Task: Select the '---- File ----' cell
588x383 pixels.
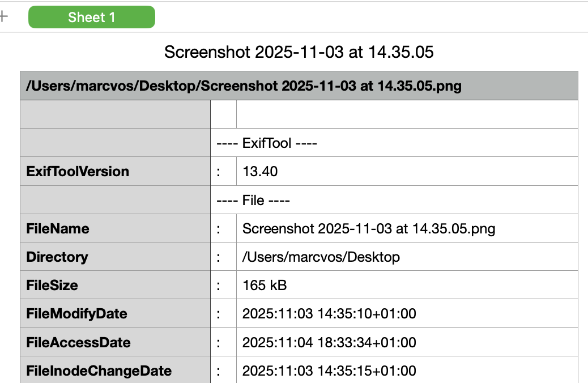Action: click(x=253, y=200)
